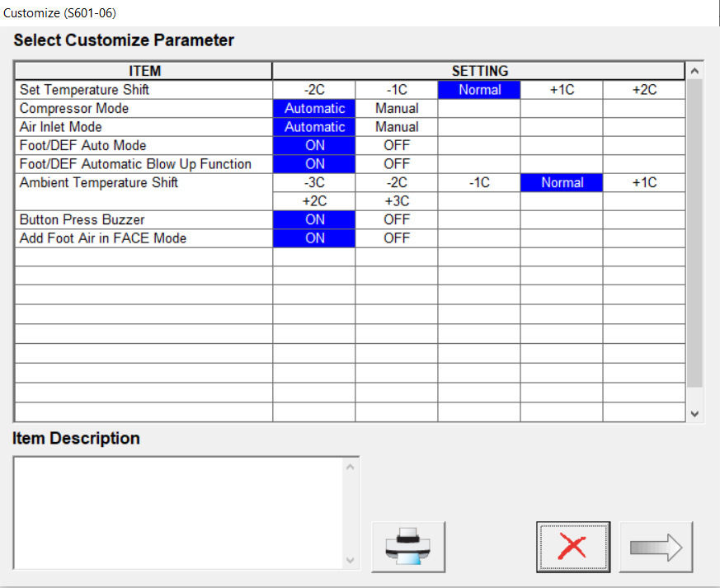This screenshot has height=588, width=720.
Task: Turn OFF Foot/DEF Auto Mode
Action: pos(397,145)
